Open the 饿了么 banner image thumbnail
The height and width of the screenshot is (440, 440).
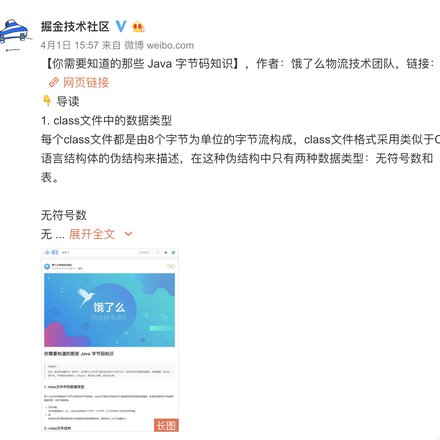click(109, 310)
